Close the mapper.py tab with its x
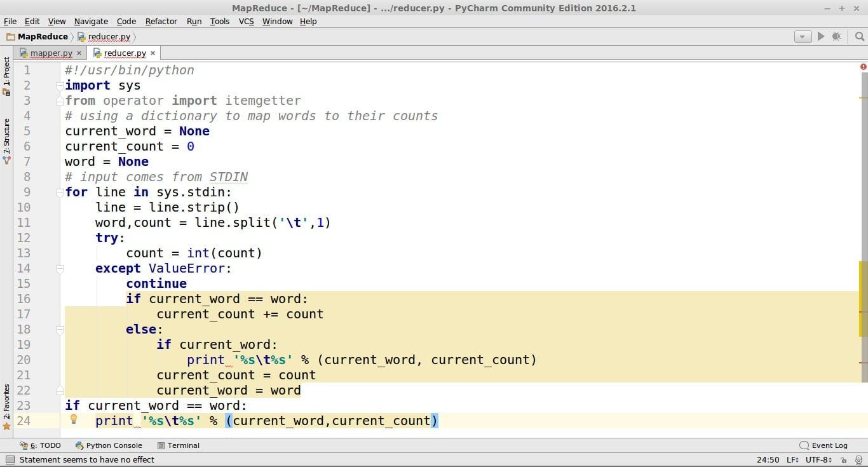This screenshot has height=467, width=868. 79,53
